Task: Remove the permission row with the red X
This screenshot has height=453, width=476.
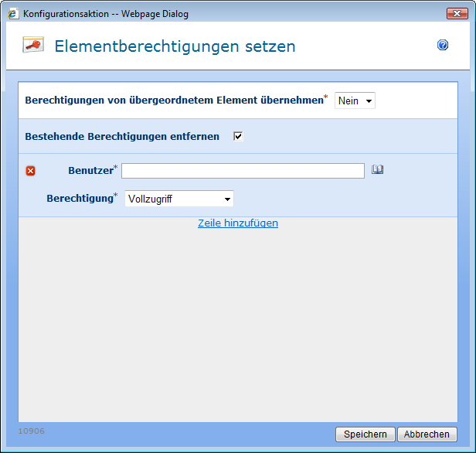Action: (31, 171)
